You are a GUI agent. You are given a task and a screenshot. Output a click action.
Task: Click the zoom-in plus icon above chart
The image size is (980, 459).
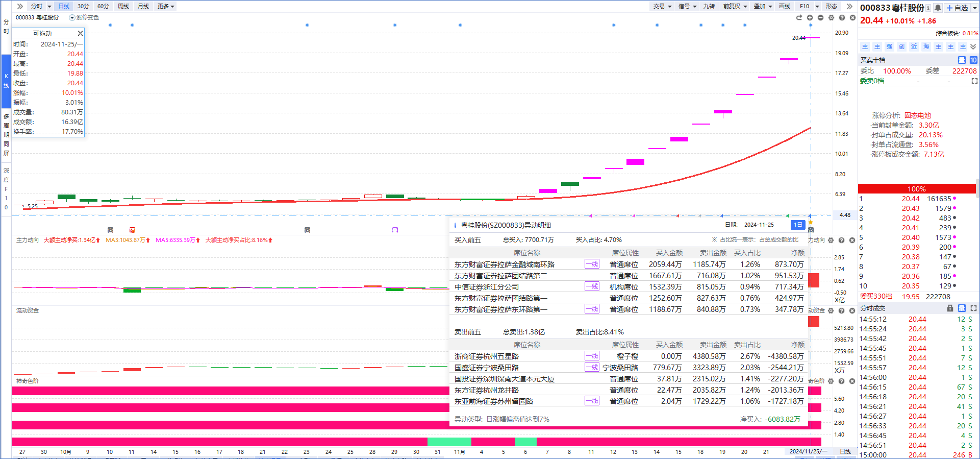(x=810, y=18)
